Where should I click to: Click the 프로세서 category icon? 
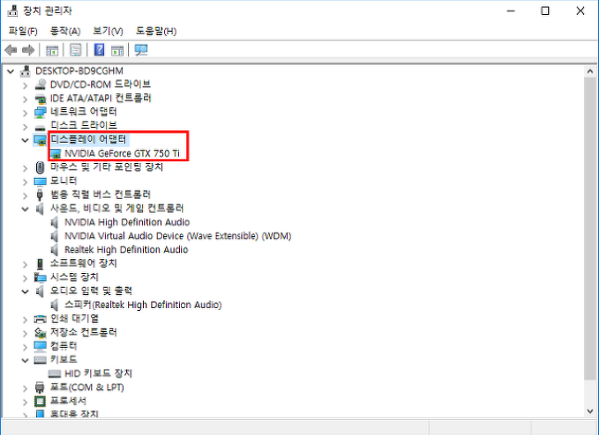coord(40,401)
